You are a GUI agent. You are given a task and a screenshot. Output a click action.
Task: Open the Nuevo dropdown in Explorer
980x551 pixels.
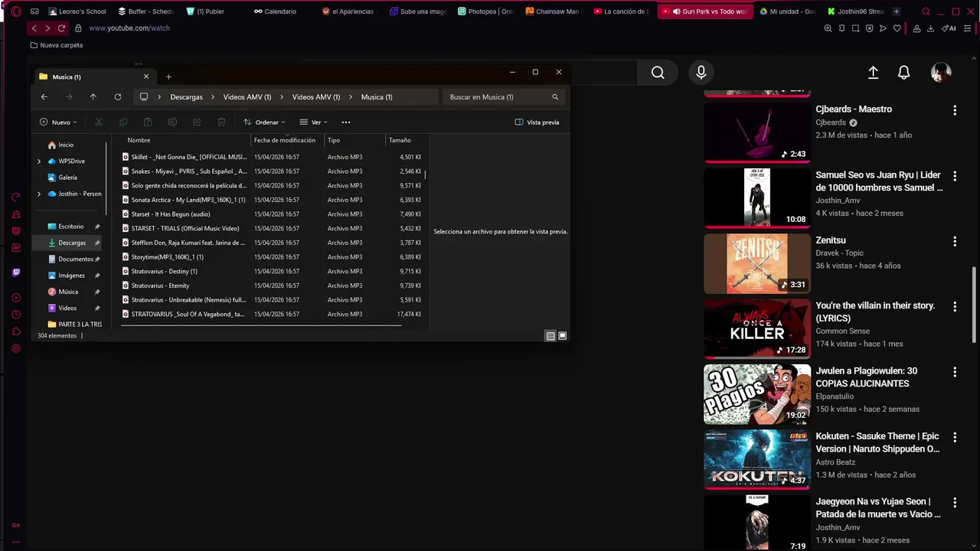(58, 122)
